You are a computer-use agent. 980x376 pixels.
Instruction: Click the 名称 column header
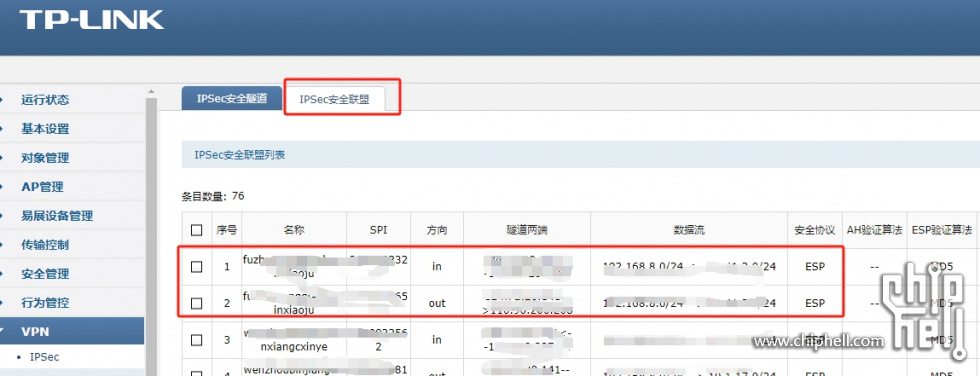(x=293, y=230)
